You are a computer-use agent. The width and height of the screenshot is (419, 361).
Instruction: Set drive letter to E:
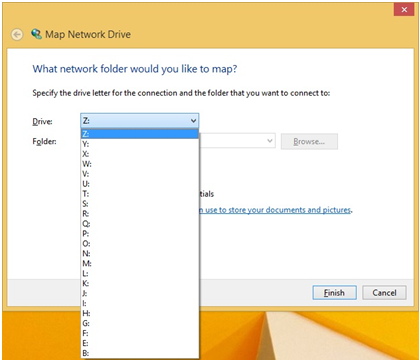click(x=140, y=343)
